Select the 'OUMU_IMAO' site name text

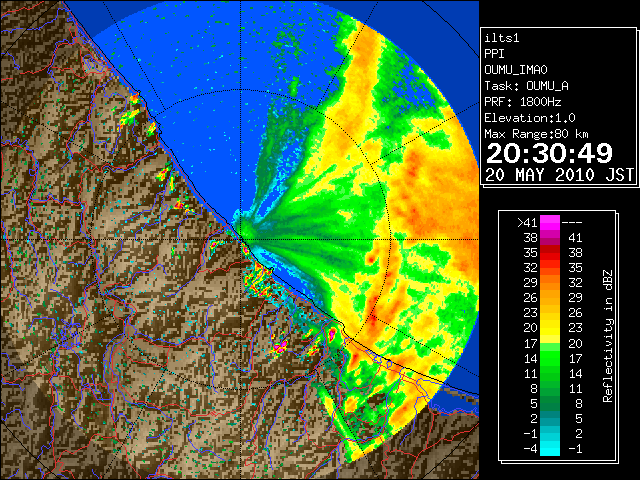(x=516, y=70)
